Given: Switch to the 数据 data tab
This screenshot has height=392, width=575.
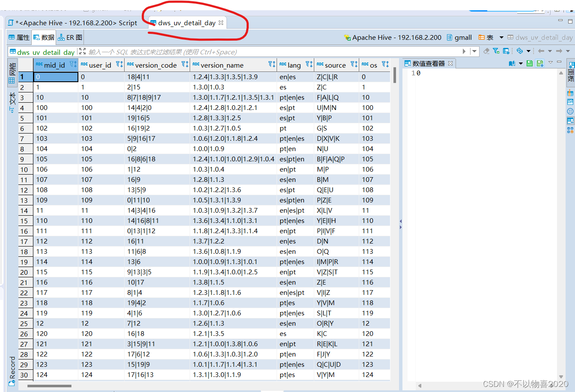Looking at the screenshot, I should click(44, 37).
